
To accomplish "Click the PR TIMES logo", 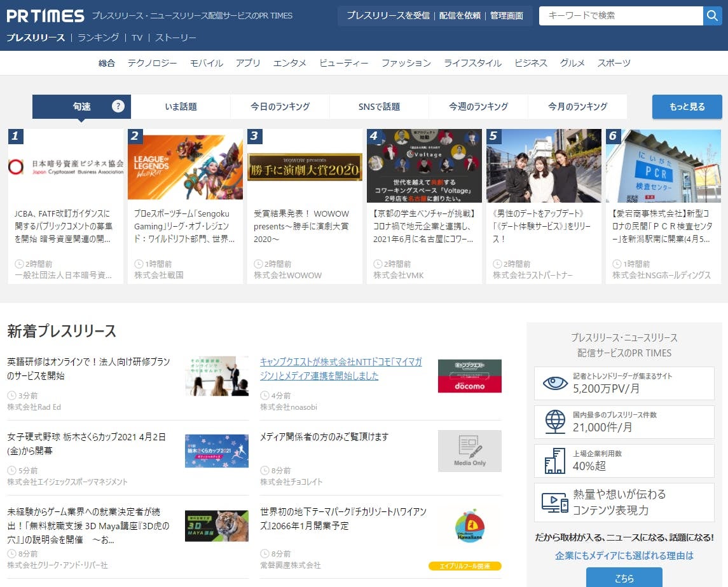I will coord(45,16).
